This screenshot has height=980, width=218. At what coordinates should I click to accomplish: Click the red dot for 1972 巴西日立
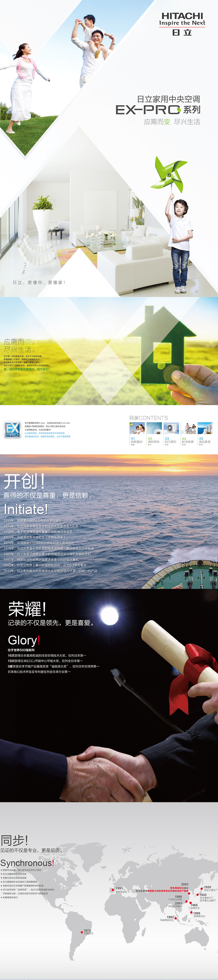tap(82, 932)
